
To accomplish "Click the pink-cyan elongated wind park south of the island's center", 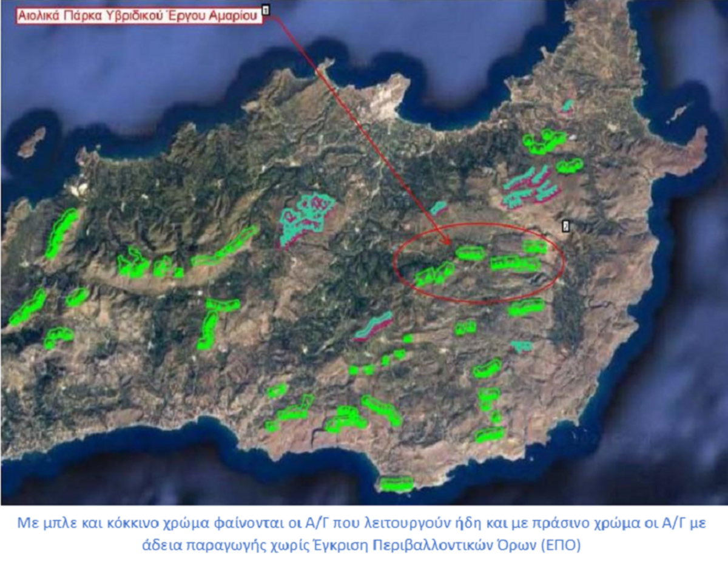I will [373, 326].
